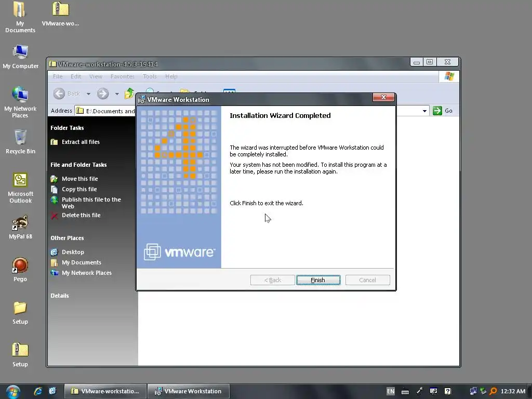Open the Setup folder on desktop
Screen dimensions: 532x399
20,312
